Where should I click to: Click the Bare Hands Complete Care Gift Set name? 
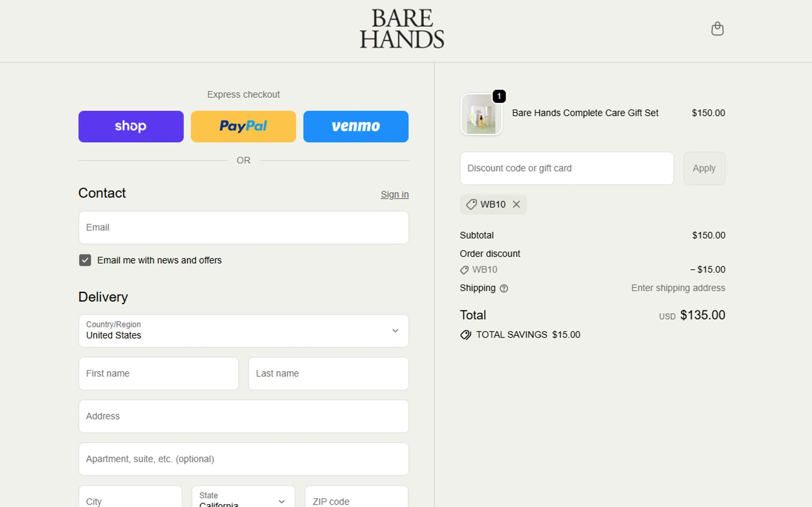pos(585,113)
